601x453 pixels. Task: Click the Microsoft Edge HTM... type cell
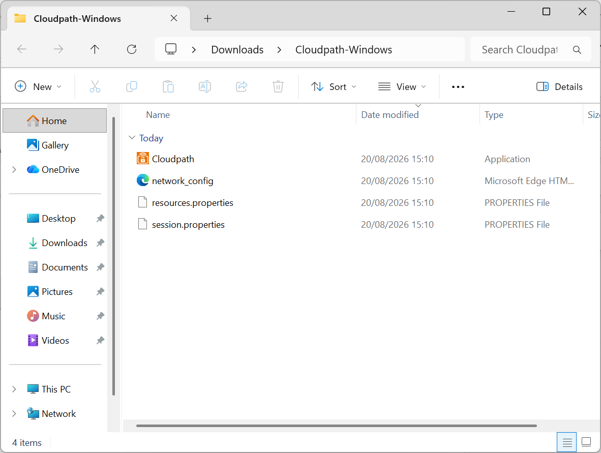[529, 181]
